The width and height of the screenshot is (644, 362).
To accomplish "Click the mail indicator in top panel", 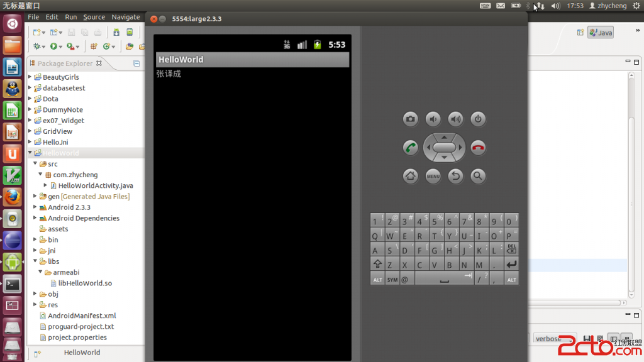I will (500, 6).
